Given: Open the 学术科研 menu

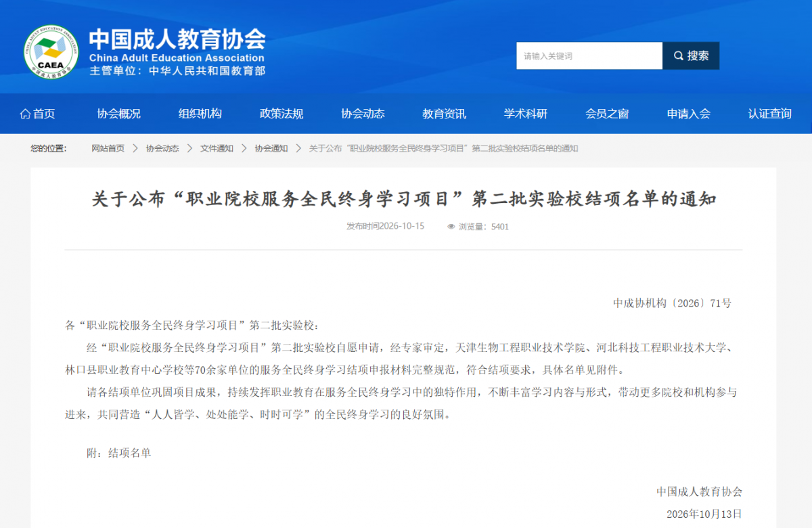Looking at the screenshot, I should click(526, 114).
